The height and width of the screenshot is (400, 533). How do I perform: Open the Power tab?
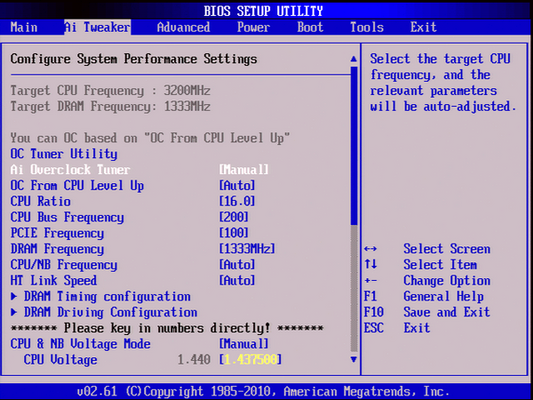pyautogui.click(x=254, y=27)
